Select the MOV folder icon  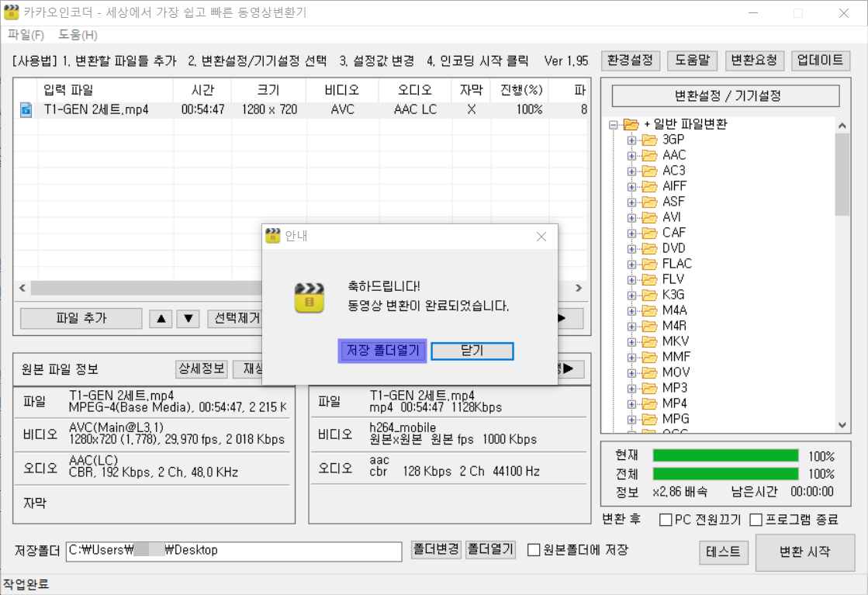649,372
